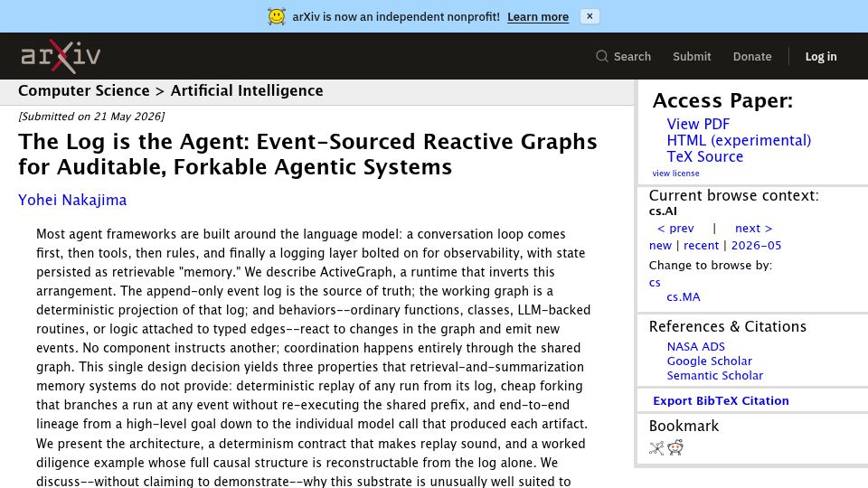Screen dimensions: 868x488
Task: Open 2026-05 monthly listing
Action: (x=756, y=246)
